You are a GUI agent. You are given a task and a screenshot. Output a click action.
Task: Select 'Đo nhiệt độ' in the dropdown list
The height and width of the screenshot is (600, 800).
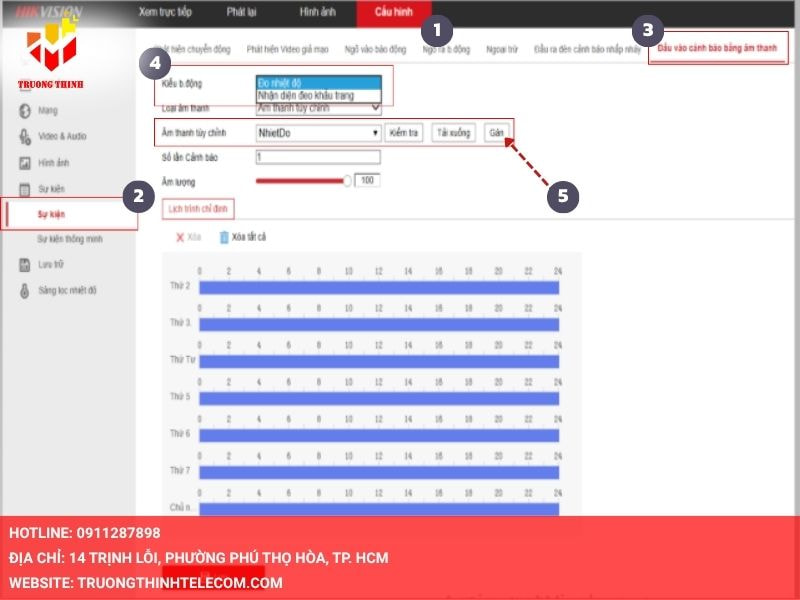point(318,83)
